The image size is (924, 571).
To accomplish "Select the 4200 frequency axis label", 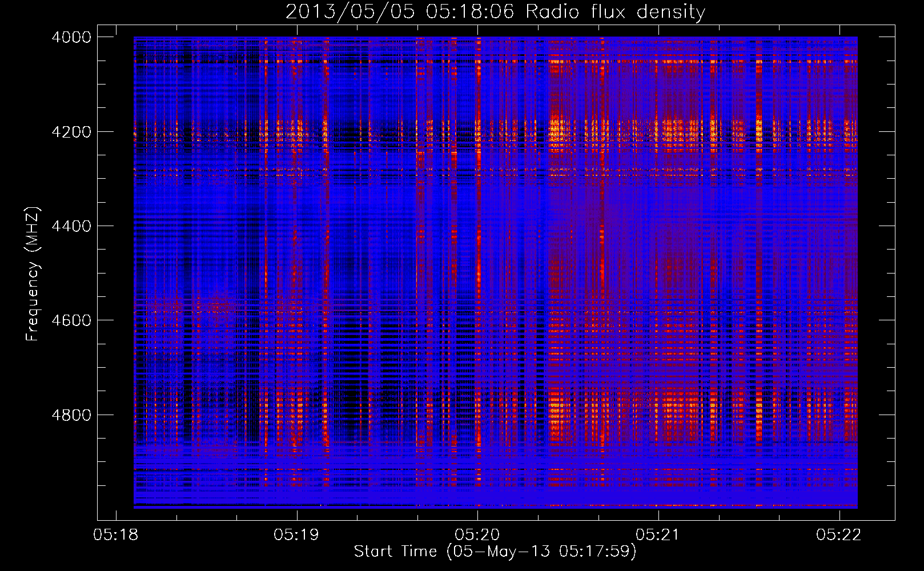I will click(x=71, y=131).
